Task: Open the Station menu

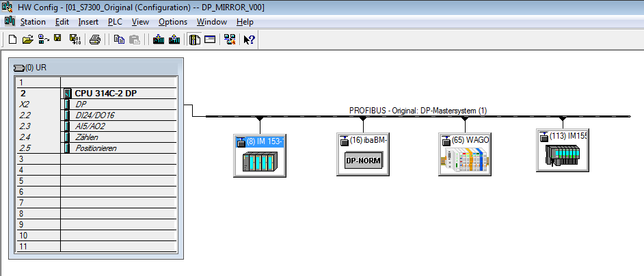Action: click(33, 22)
